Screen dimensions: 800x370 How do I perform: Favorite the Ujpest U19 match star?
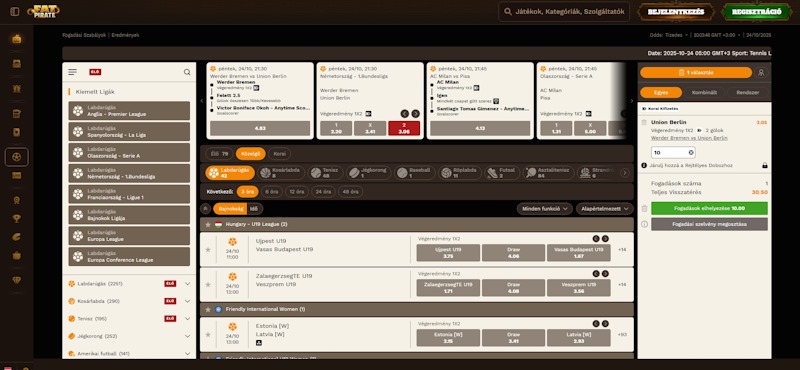pos(208,250)
